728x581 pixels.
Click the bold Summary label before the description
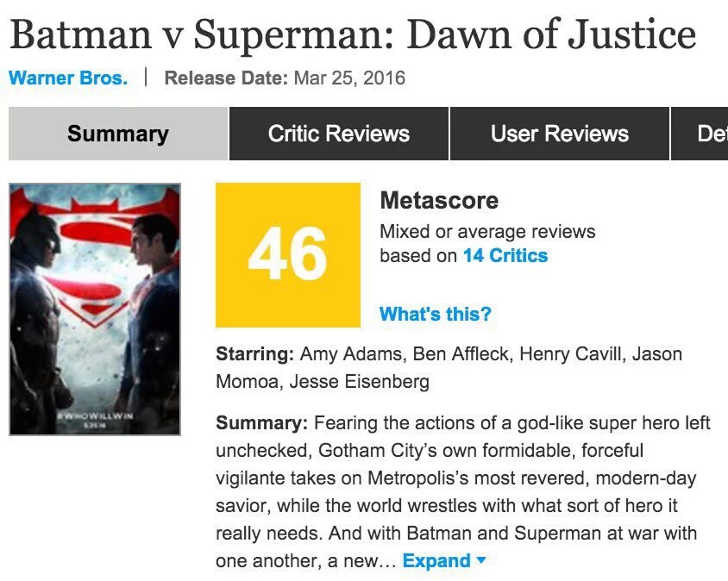pos(261,423)
